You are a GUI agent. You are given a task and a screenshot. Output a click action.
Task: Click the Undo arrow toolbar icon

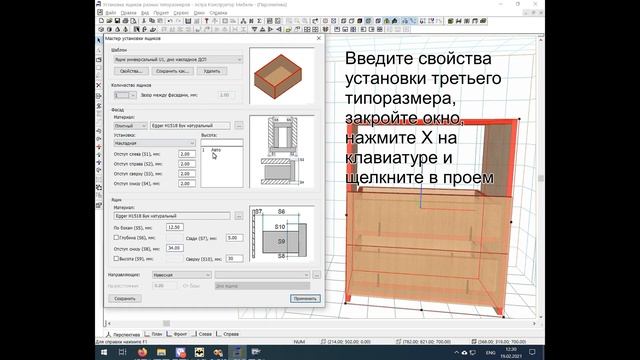[x=169, y=21]
